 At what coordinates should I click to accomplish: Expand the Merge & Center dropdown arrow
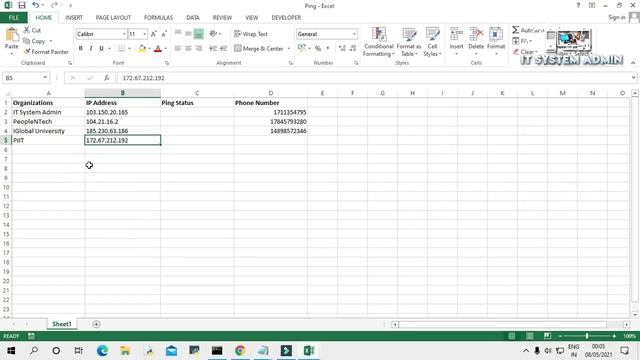[x=289, y=49]
